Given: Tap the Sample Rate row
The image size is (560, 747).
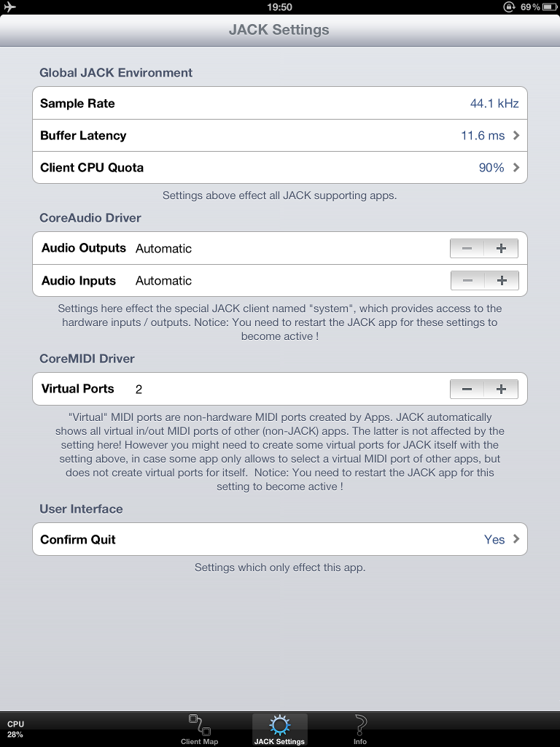Looking at the screenshot, I should click(x=280, y=104).
